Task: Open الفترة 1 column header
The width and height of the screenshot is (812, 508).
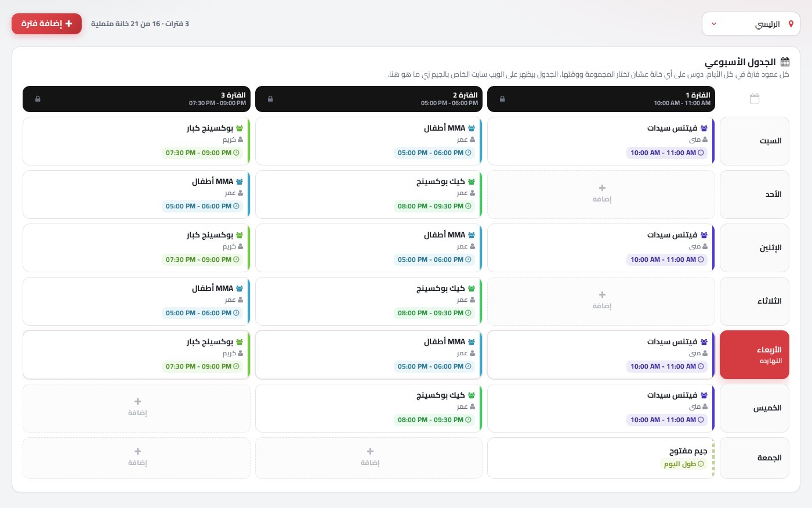Action: (x=601, y=99)
